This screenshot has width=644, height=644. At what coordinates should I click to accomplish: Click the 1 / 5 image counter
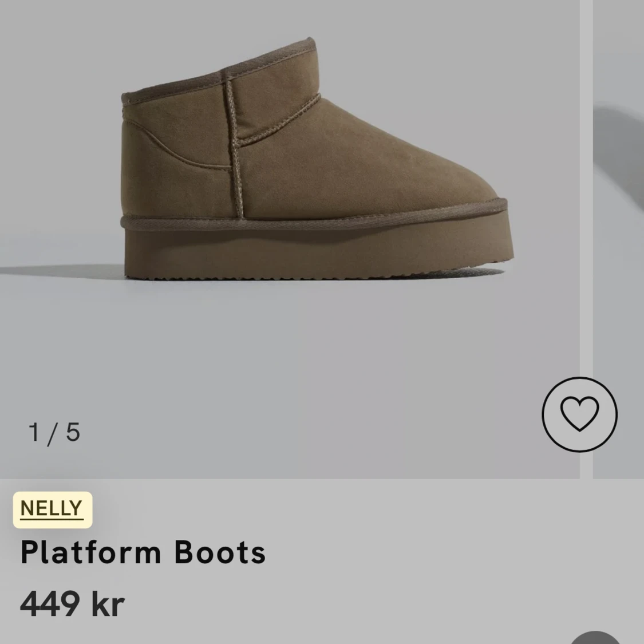pos(54,433)
